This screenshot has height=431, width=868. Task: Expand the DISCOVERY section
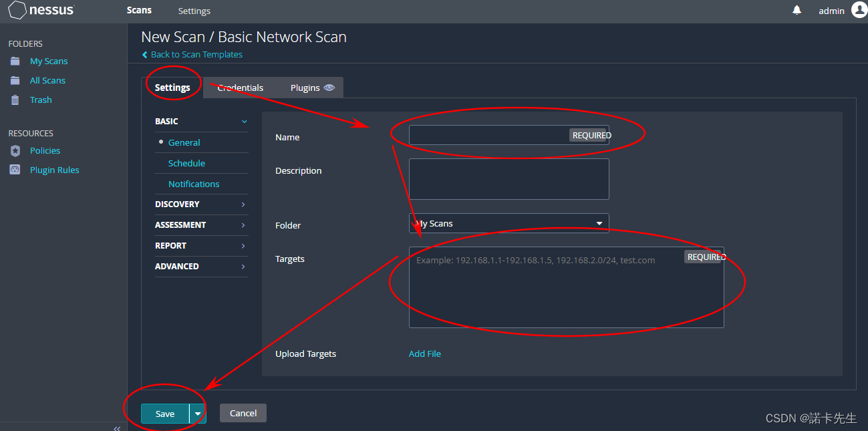(201, 204)
